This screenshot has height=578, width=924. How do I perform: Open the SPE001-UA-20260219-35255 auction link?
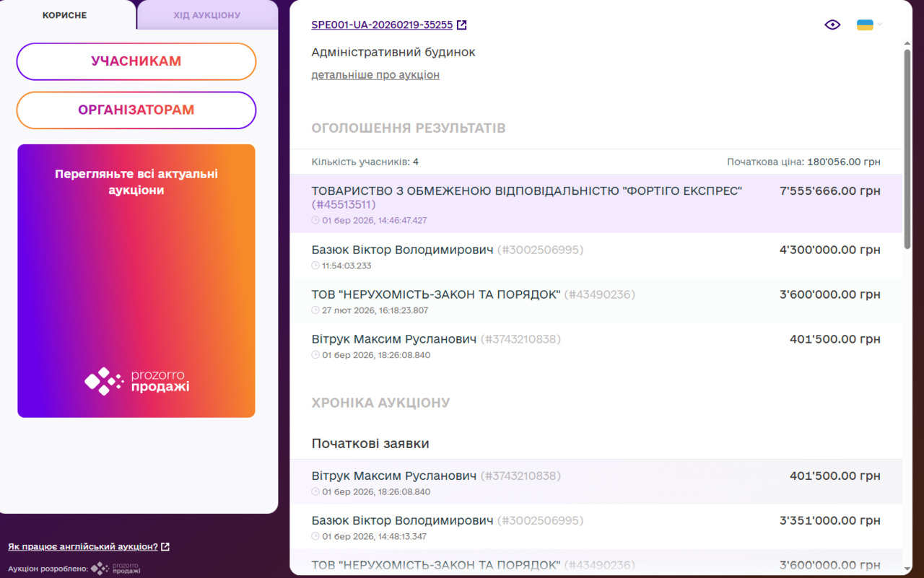pos(382,25)
